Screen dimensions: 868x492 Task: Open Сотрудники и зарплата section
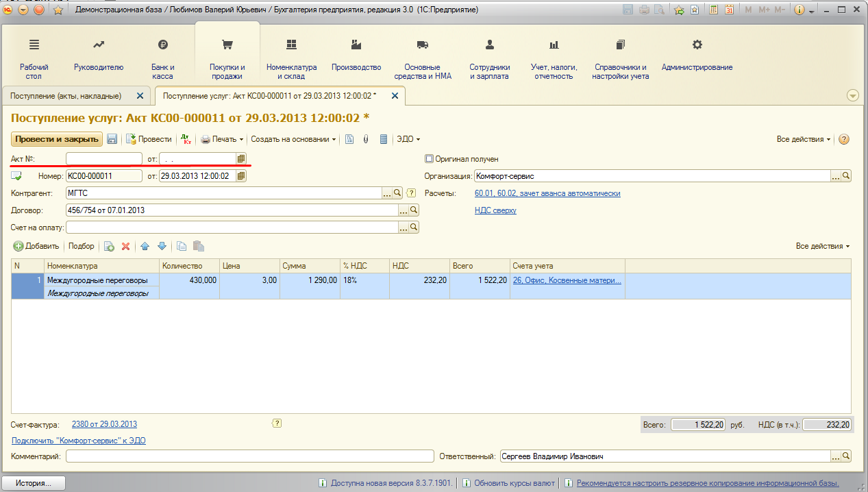tap(490, 58)
